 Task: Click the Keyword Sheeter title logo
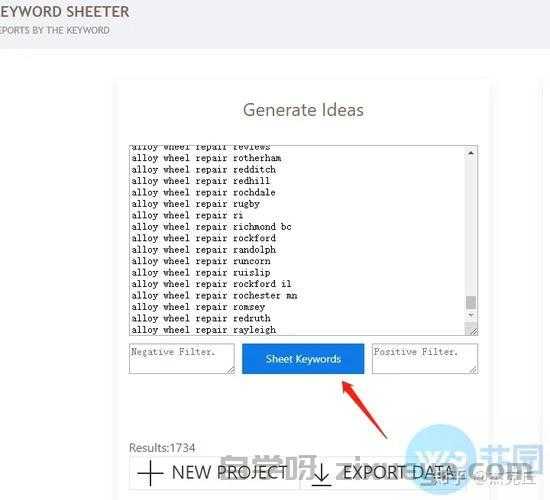point(65,12)
